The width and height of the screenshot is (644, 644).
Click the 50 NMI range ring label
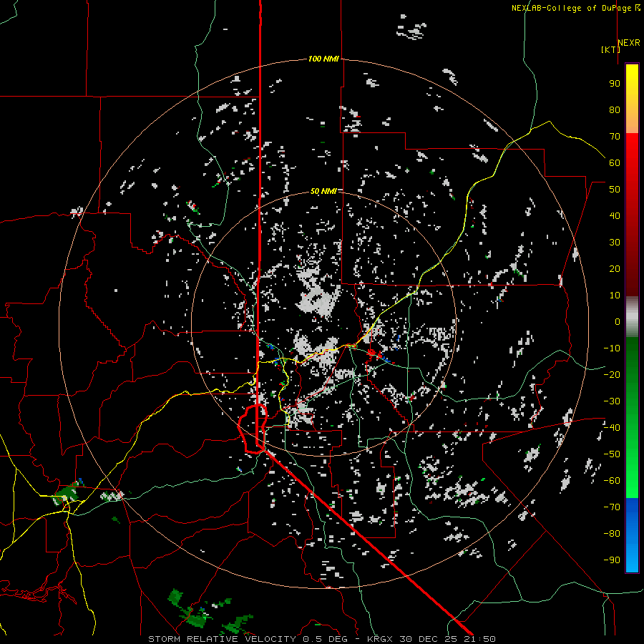pos(323,191)
